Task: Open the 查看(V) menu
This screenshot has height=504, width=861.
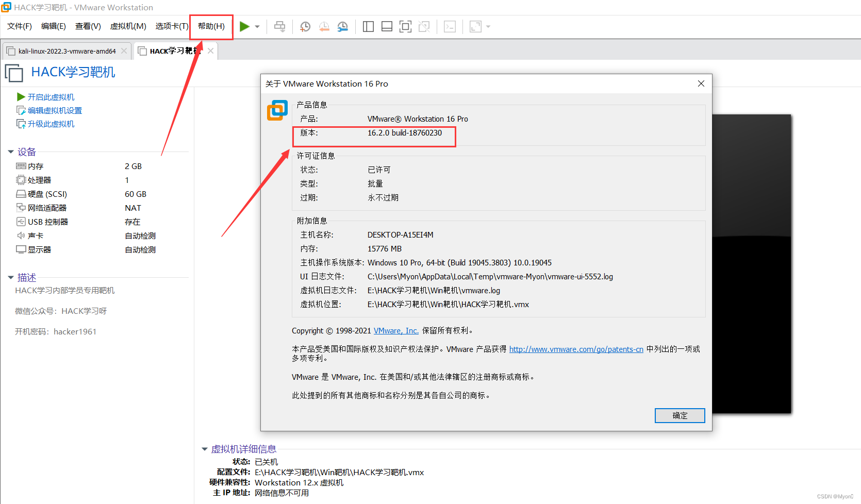Action: (88, 26)
